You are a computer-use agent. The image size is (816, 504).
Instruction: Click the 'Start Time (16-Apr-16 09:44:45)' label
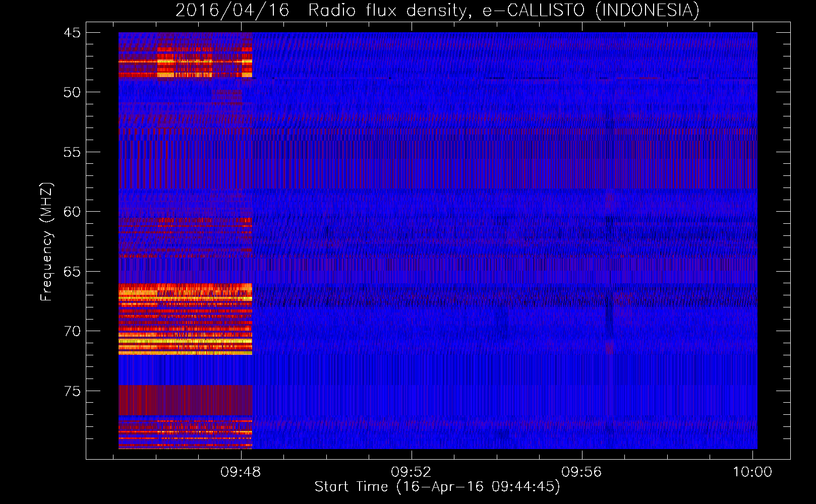437,486
